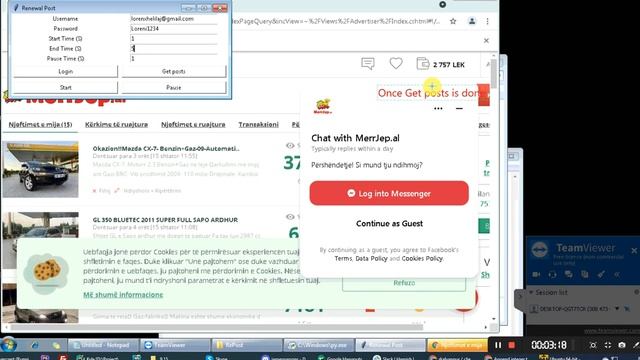Open the wallet balance 2 757 LEK
This screenshot has width=640, height=360.
coord(440,64)
